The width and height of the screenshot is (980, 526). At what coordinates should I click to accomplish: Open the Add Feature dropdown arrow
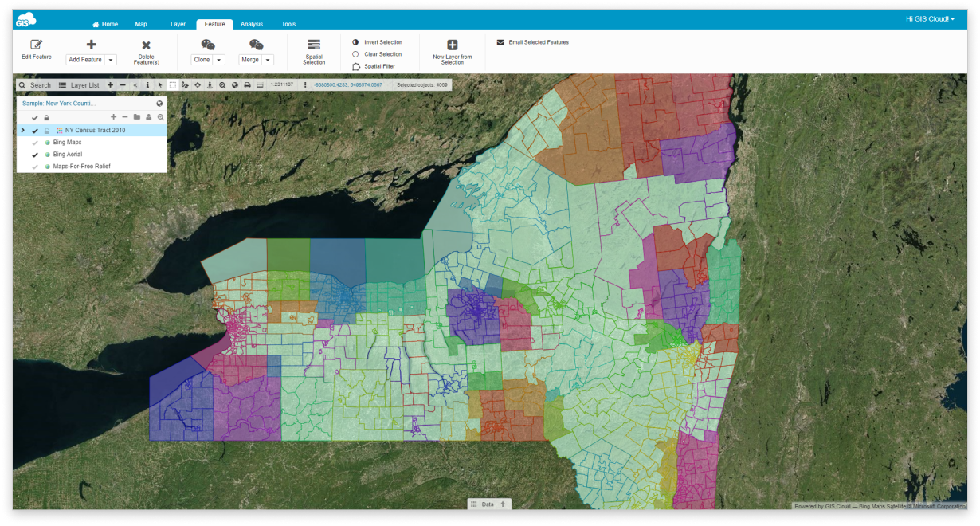[111, 60]
